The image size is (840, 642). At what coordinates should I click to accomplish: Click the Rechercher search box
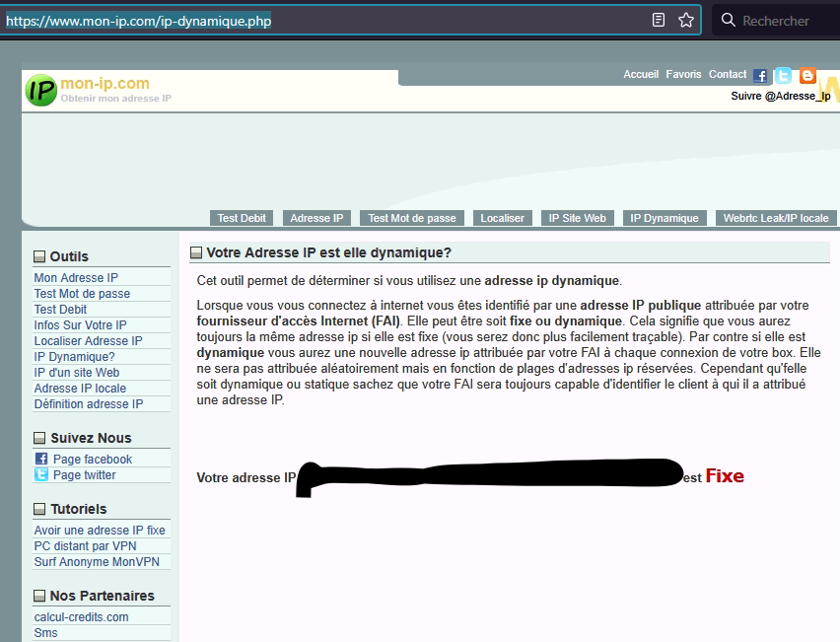784,21
